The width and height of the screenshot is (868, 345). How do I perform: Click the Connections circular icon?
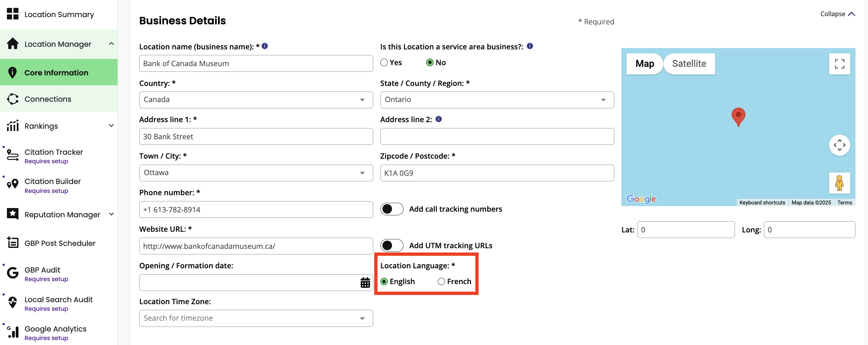coord(13,99)
